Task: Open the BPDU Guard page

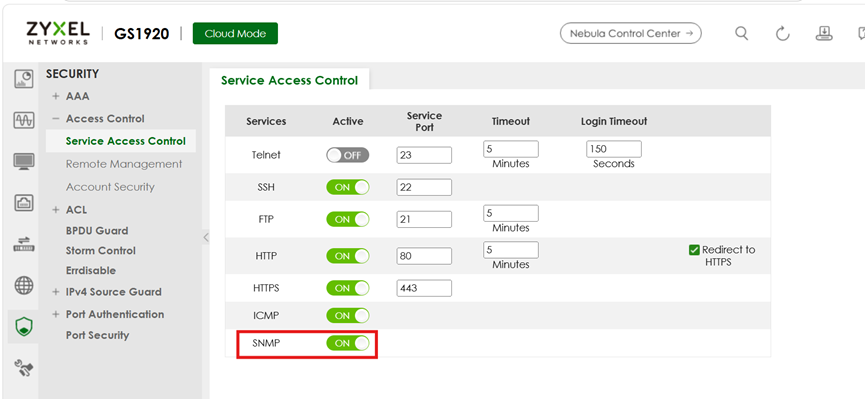Action: pyautogui.click(x=97, y=231)
